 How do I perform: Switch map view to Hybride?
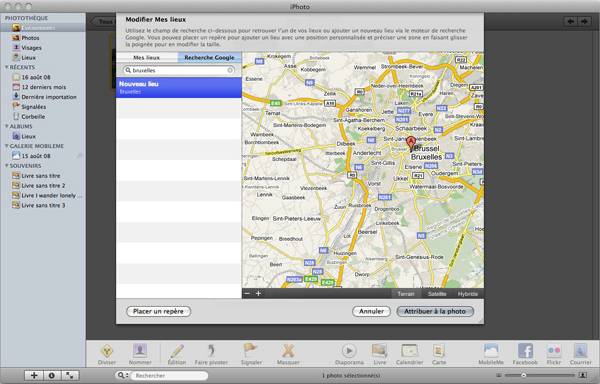pos(468,294)
